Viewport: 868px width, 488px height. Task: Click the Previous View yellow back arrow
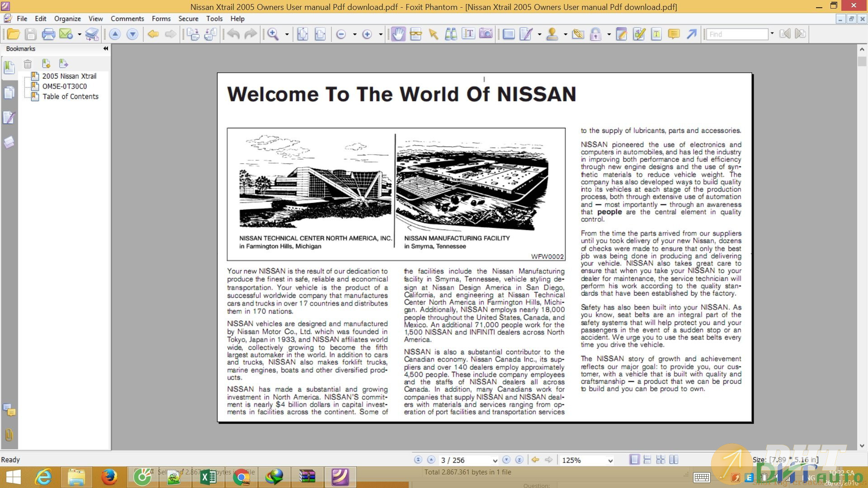(x=153, y=34)
